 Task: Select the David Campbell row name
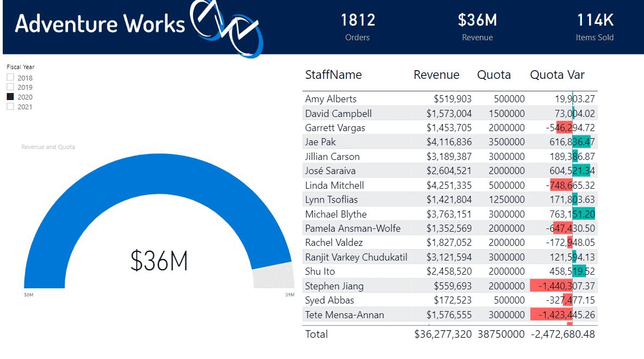(338, 113)
